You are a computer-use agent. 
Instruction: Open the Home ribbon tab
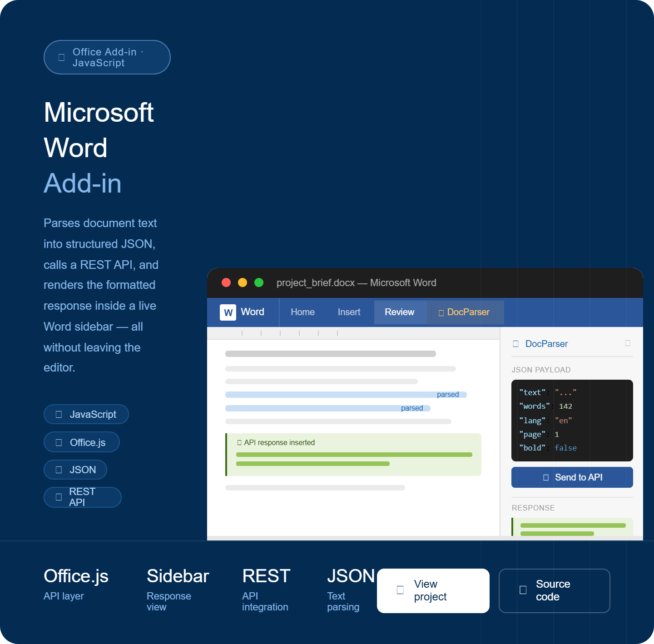302,312
